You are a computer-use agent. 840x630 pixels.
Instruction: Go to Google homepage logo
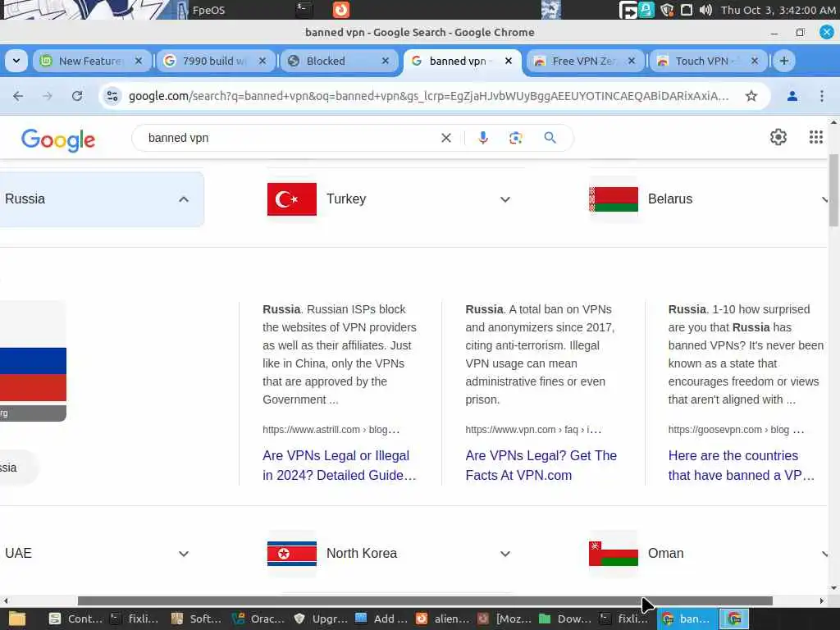(x=58, y=139)
